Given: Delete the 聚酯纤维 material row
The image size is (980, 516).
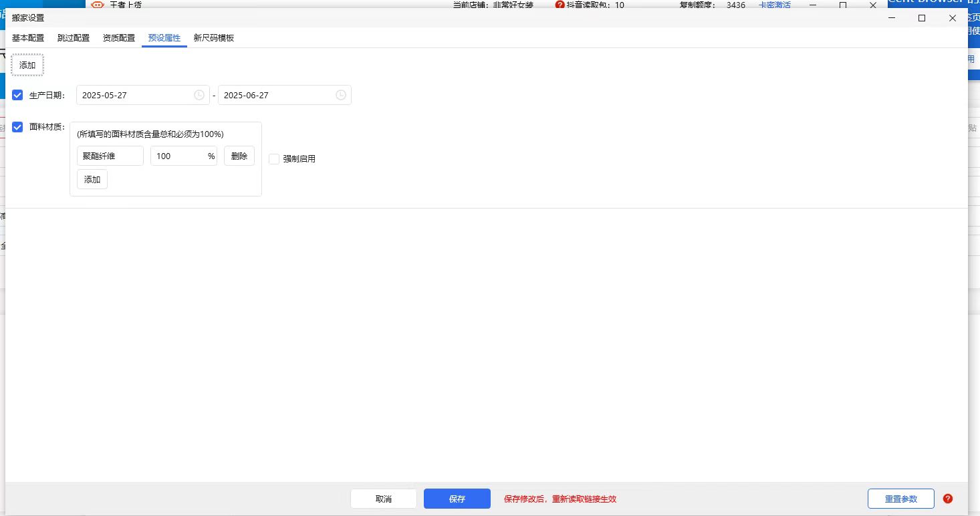Looking at the screenshot, I should 239,156.
